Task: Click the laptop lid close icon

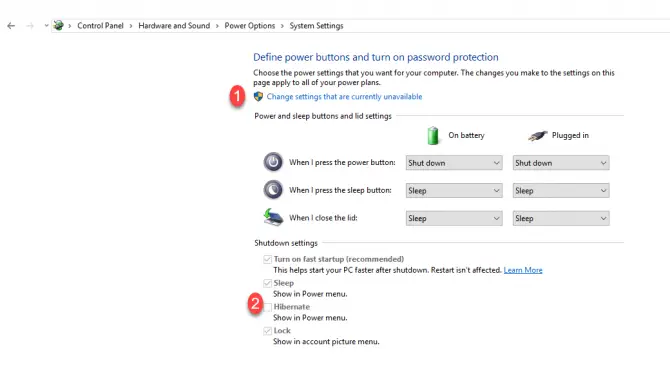Action: [x=273, y=217]
